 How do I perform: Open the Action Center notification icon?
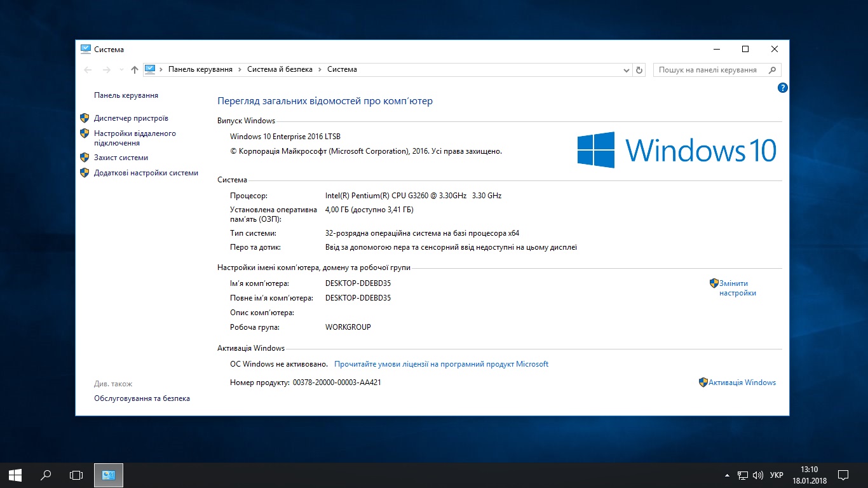[x=843, y=475]
